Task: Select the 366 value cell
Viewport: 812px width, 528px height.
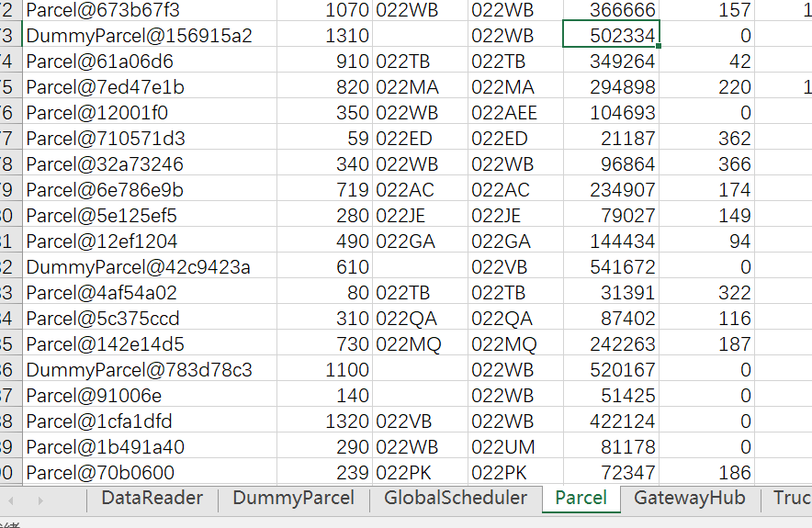Action: (x=707, y=163)
